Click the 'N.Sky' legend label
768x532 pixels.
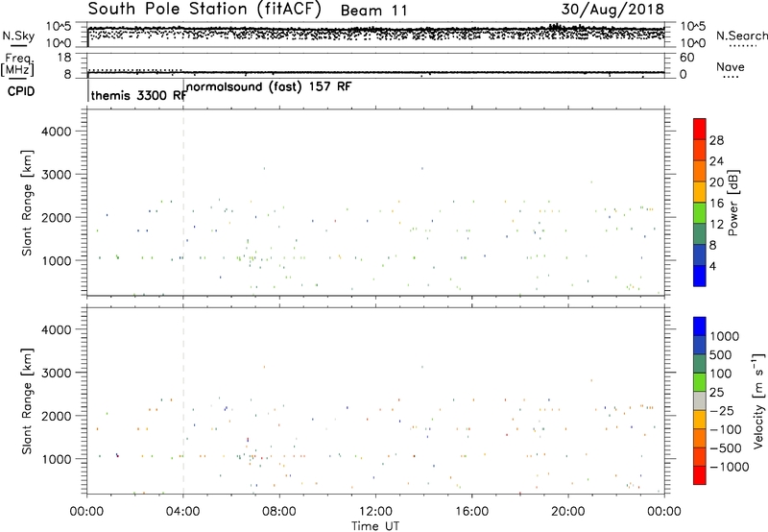[18, 36]
